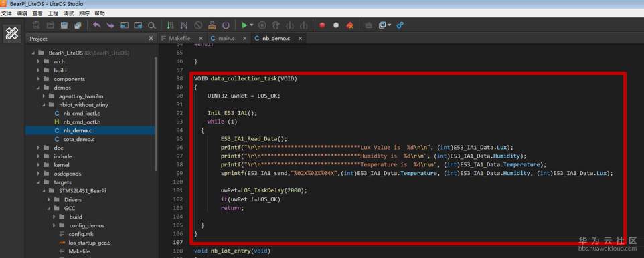Open the 编辑 menu
644x258 pixels.
(x=22, y=13)
